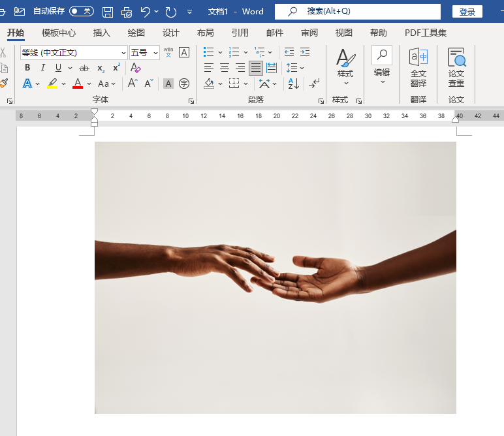The height and width of the screenshot is (436, 504).
Task: Open the undo history dropdown arrow
Action: tap(156, 12)
